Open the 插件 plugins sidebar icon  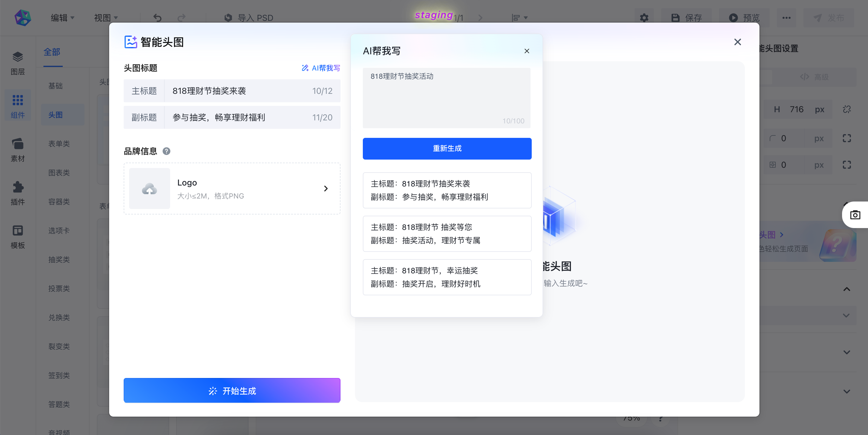pyautogui.click(x=17, y=193)
